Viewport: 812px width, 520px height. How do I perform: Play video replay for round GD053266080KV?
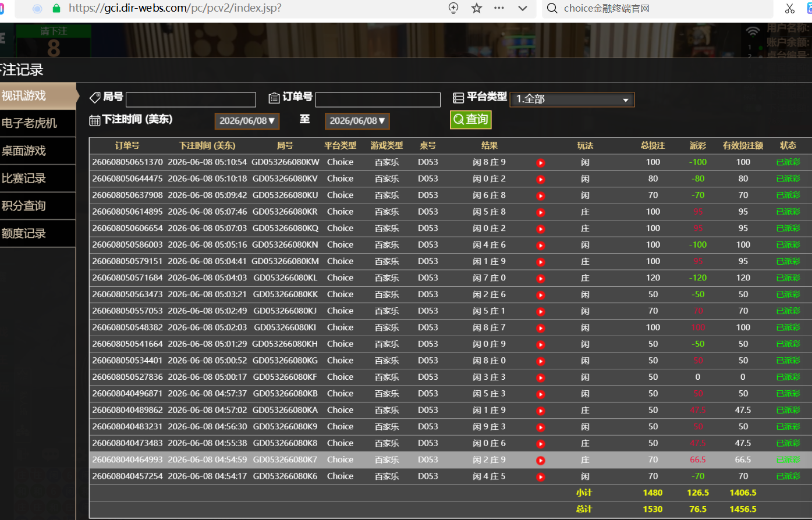541,179
